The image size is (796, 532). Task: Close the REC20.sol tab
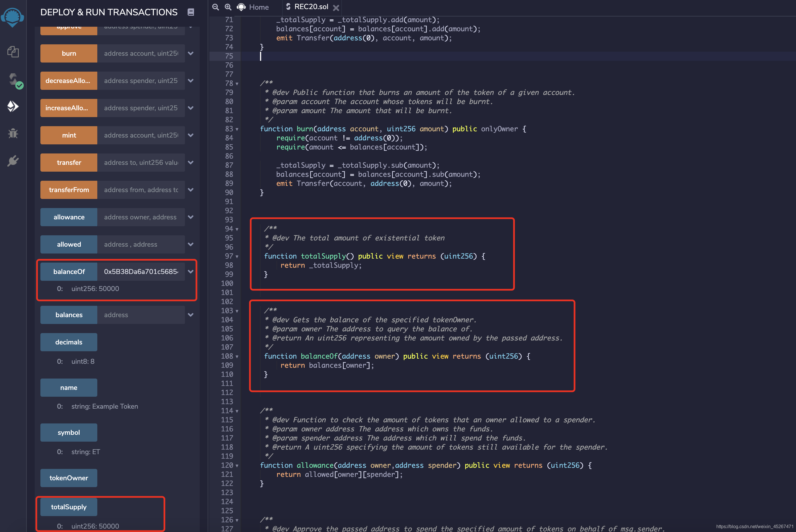click(x=336, y=7)
